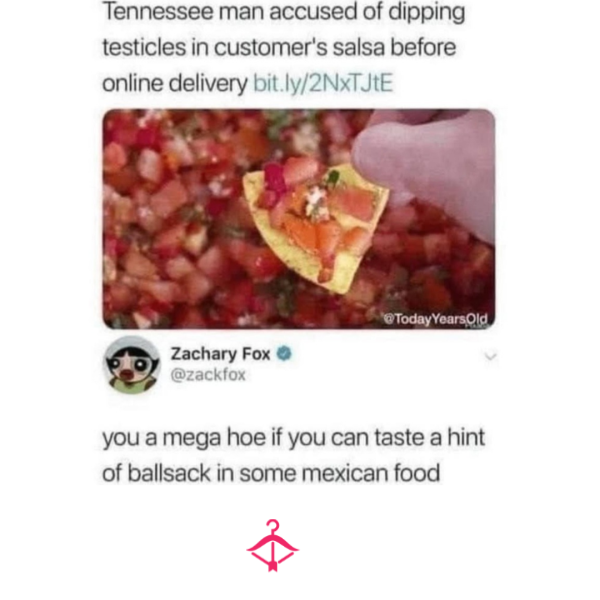The image size is (600, 600).
Task: Click the salsa and chip photo
Action: pos(299,219)
